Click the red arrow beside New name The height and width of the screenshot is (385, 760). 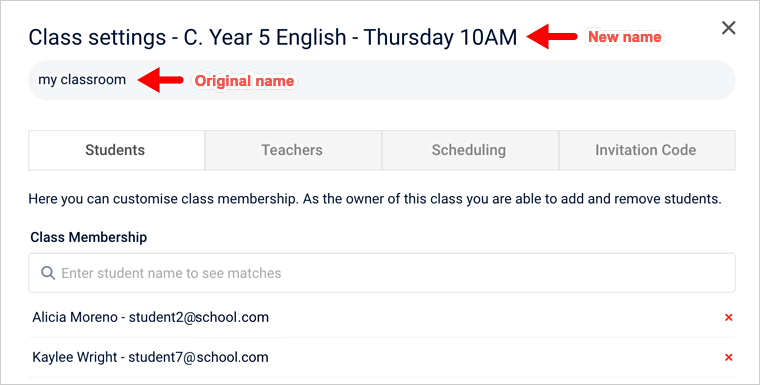click(551, 37)
